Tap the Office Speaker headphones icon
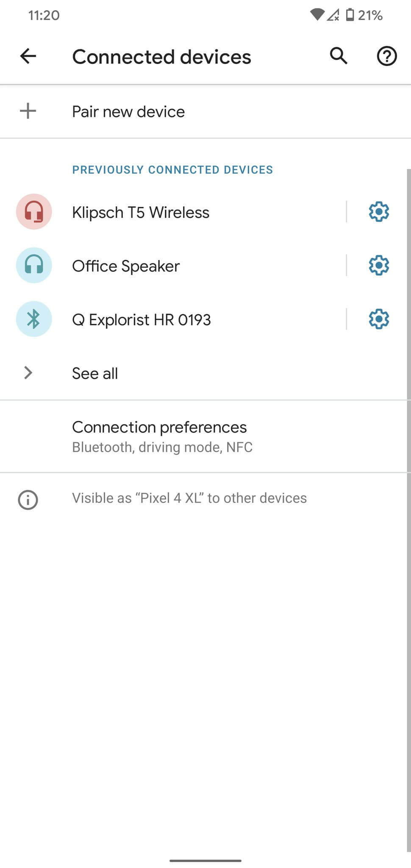The width and height of the screenshot is (411, 868). click(x=34, y=266)
